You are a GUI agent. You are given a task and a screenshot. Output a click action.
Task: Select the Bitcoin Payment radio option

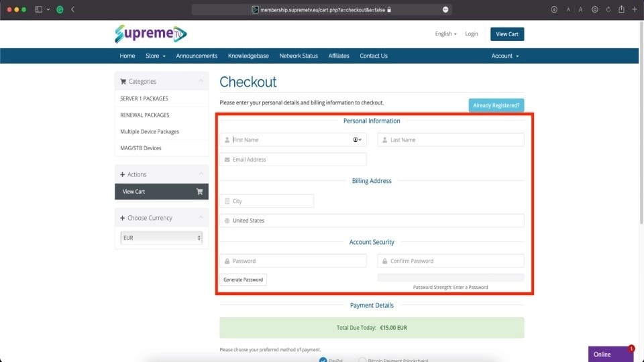pyautogui.click(x=362, y=360)
